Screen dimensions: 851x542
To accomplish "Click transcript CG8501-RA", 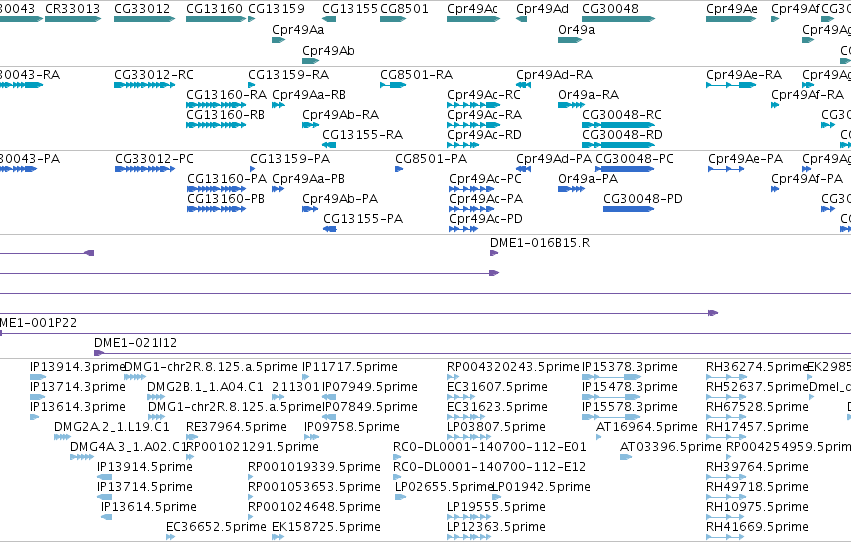I will 393,85.
